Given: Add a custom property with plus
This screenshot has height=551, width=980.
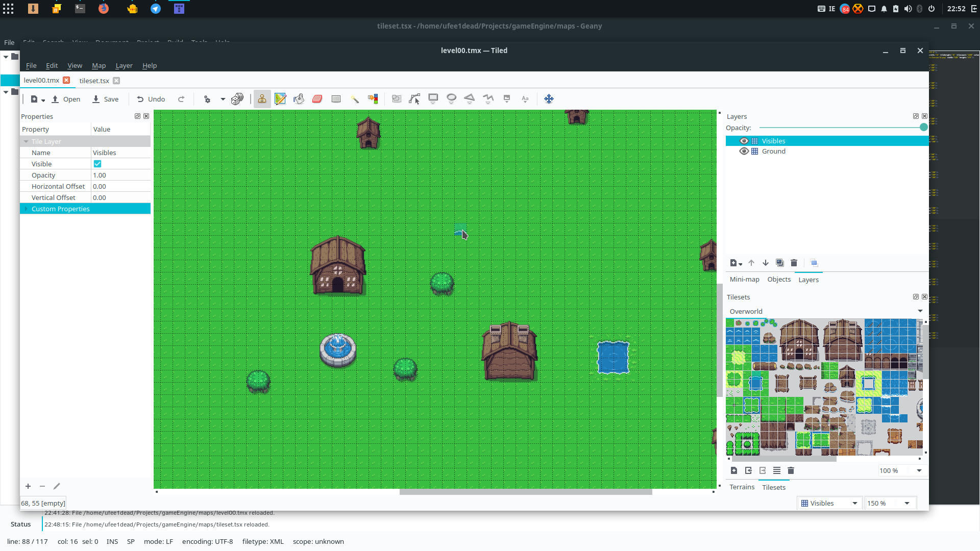Looking at the screenshot, I should tap(28, 486).
